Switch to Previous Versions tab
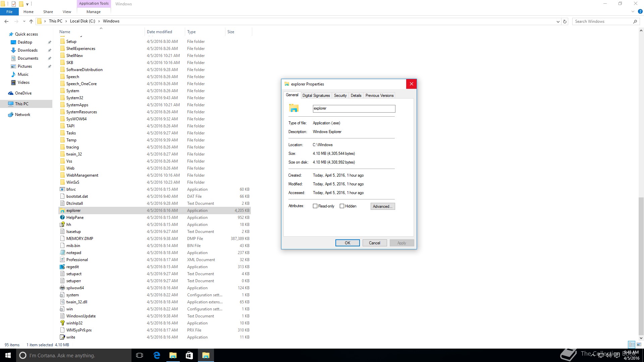Viewport: 644px width, 362px height. (x=379, y=96)
